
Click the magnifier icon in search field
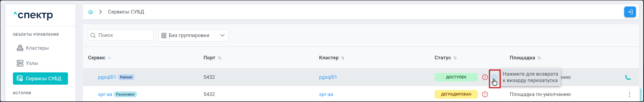coord(93,35)
